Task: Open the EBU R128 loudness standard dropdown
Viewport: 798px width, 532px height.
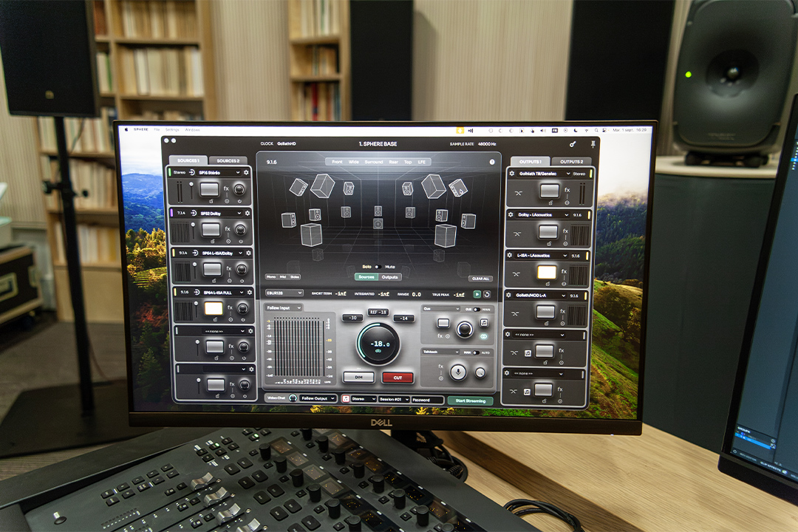Action: [x=284, y=293]
